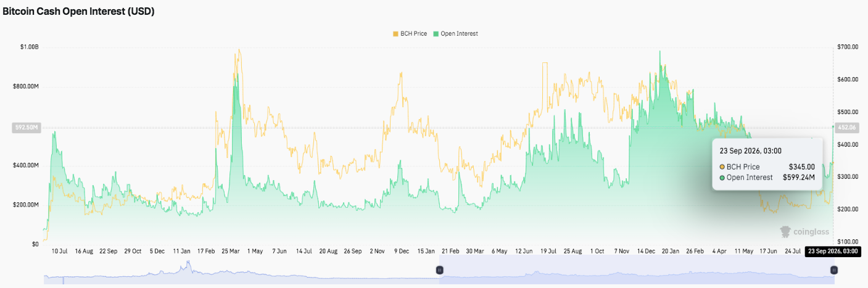Grab the right range slider handle
The width and height of the screenshot is (868, 288).
(x=833, y=270)
